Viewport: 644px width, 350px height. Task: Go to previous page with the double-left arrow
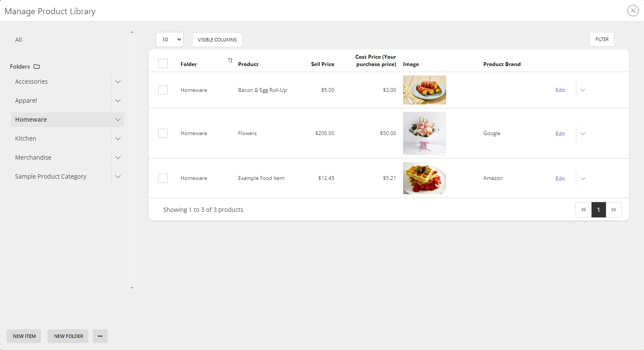coord(583,210)
